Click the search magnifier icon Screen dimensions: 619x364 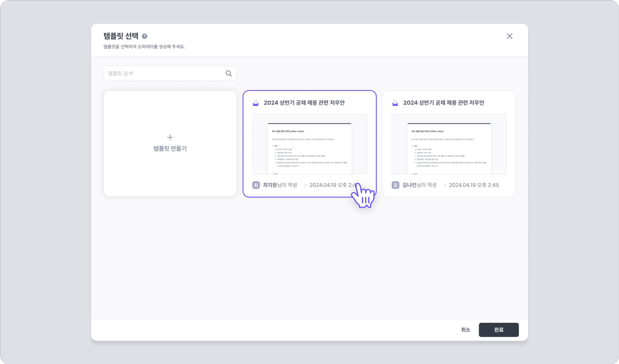point(229,73)
